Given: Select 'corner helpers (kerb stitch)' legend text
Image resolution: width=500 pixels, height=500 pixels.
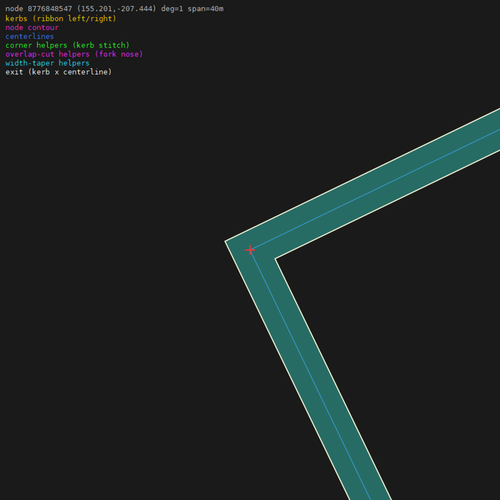Looking at the screenshot, I should 67,45.
